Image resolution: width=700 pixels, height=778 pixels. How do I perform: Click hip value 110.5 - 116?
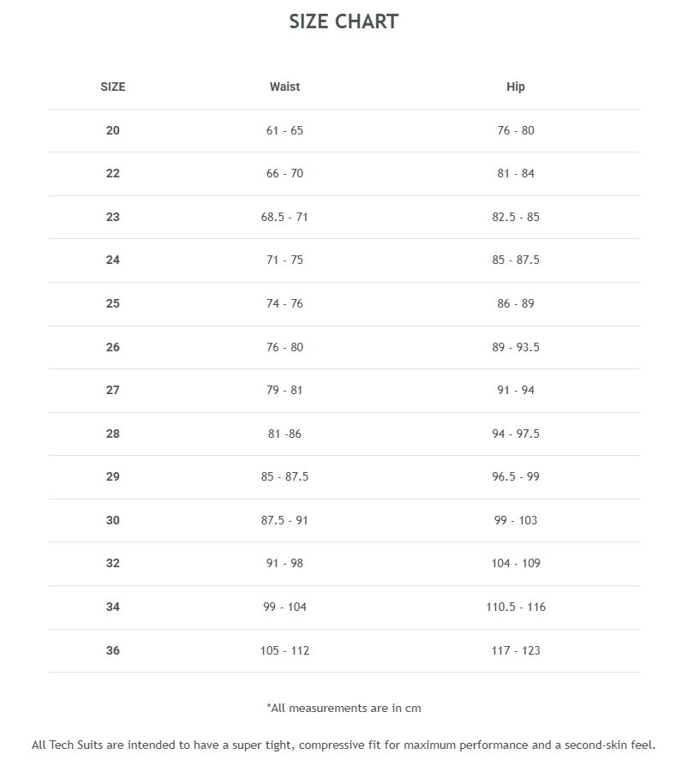click(516, 607)
